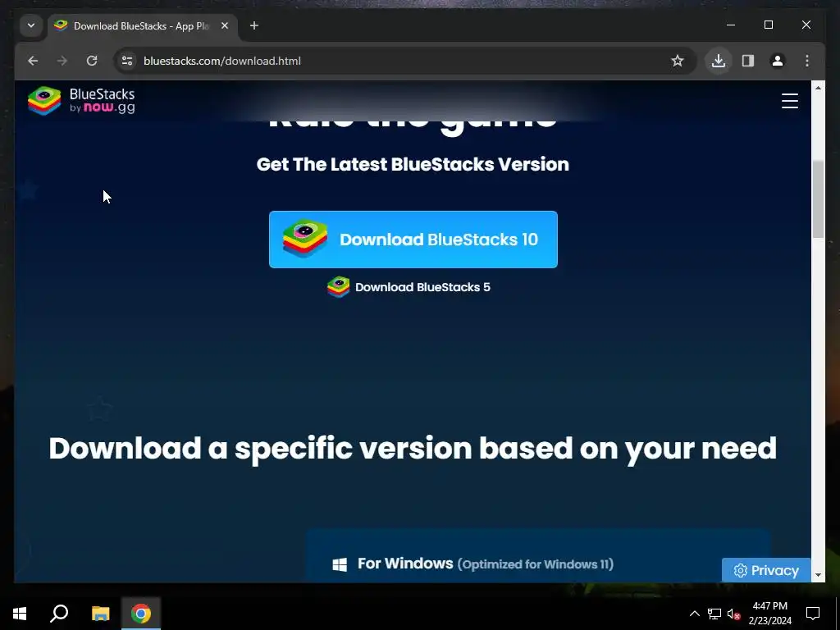Screen dimensions: 840x630
Task: Toggle Chrome side panel
Action: (748, 61)
